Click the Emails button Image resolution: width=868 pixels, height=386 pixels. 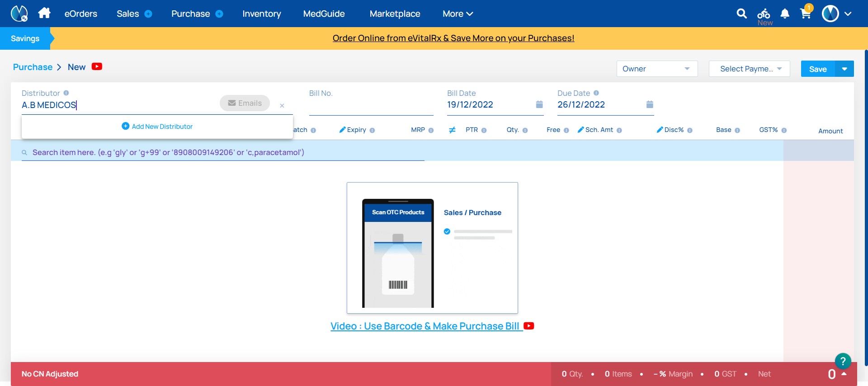click(245, 103)
